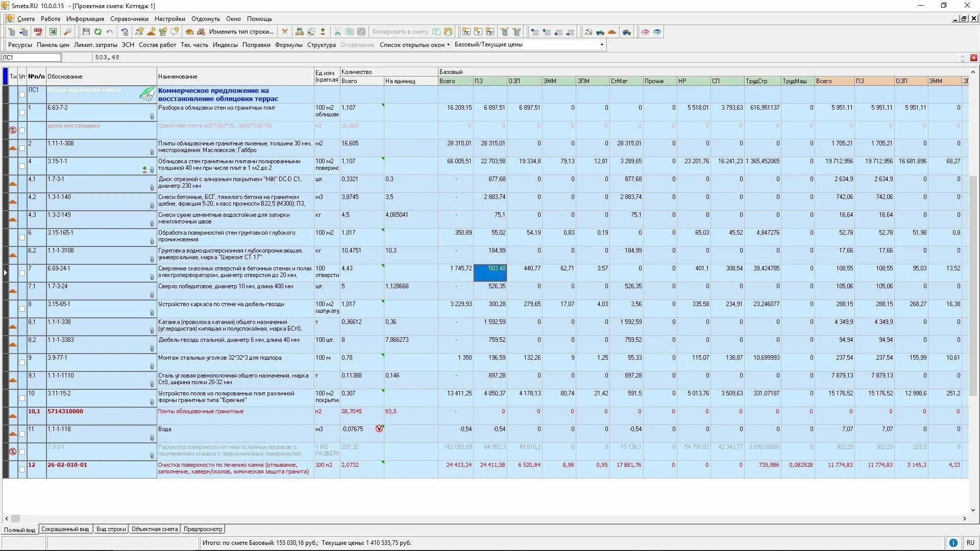Click the vertical scrollbar down arrow
This screenshot has height=551, width=980.
pos(973,510)
